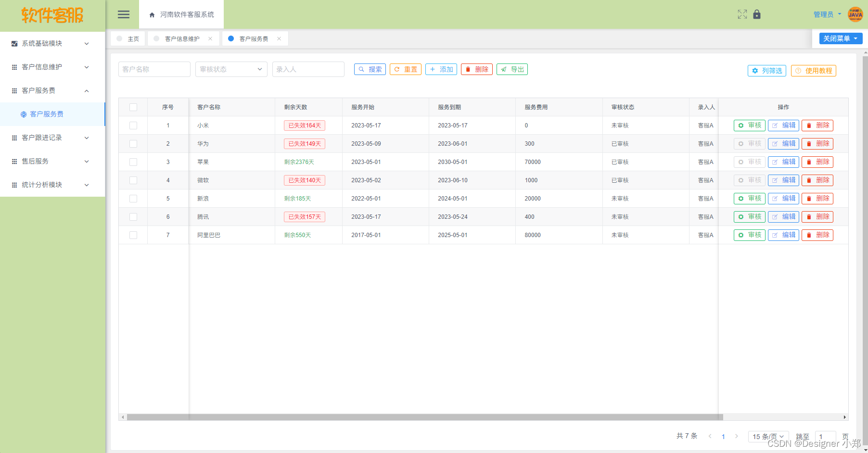Click 删除 button for 阿里巴巴 row
The height and width of the screenshot is (453, 868).
click(x=817, y=235)
